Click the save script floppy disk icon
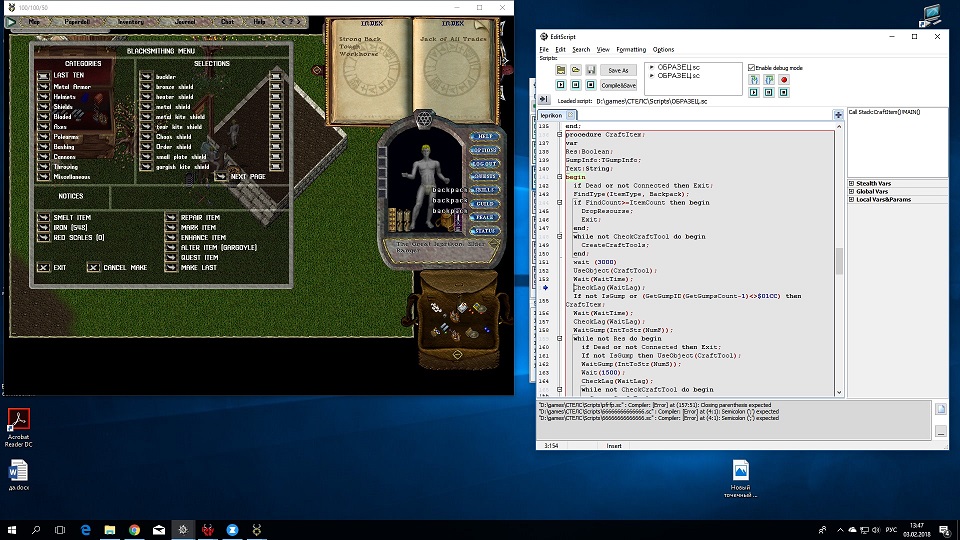The width and height of the screenshot is (960, 540). point(590,70)
